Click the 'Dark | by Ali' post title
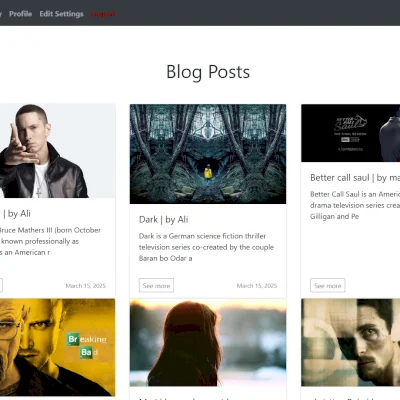Viewport: 400px width, 400px height. coord(164,220)
